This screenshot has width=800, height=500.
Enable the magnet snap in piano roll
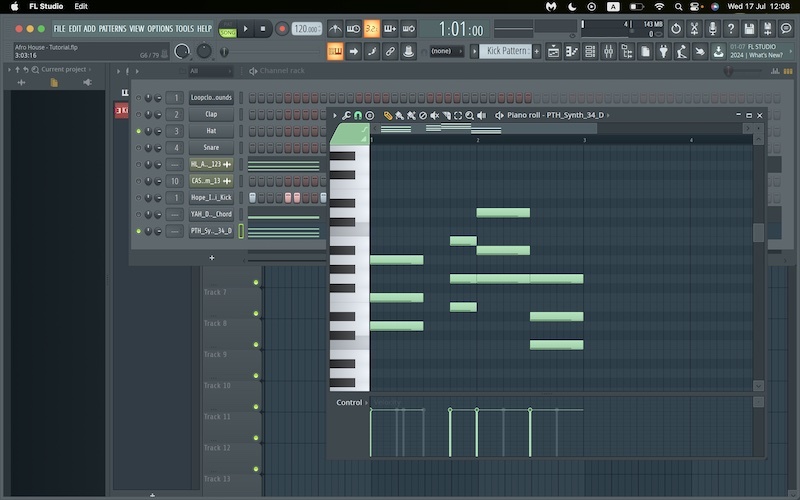tap(358, 116)
